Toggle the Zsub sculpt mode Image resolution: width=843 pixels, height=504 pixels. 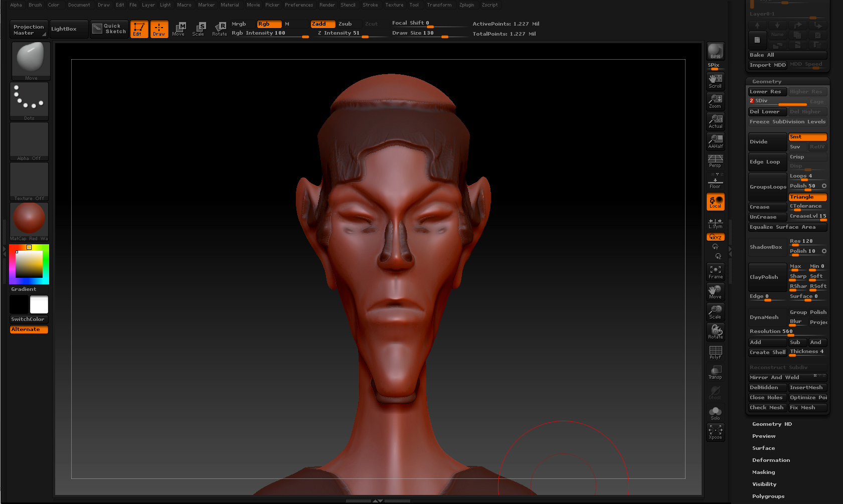[345, 24]
